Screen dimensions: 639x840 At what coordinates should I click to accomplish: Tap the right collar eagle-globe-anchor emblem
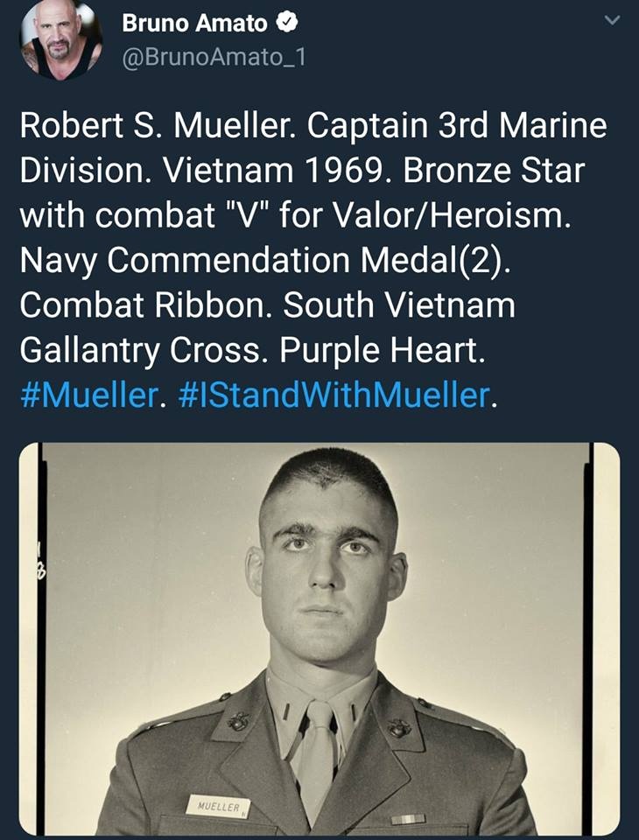pos(399,727)
